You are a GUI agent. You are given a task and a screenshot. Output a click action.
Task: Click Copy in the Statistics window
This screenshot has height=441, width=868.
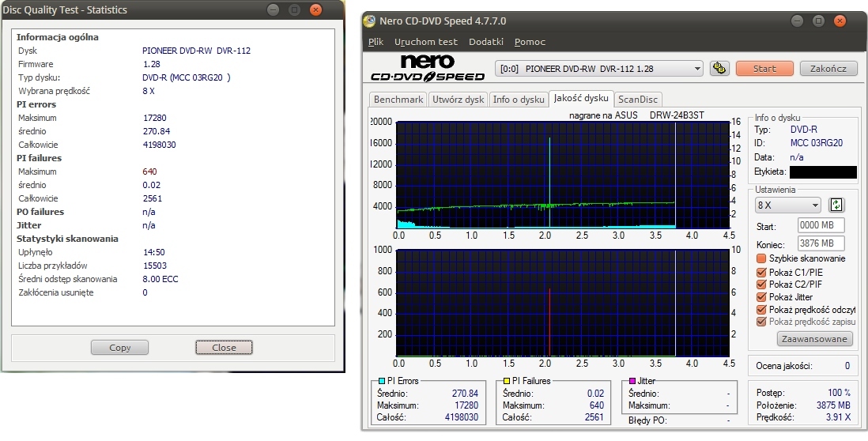[119, 348]
